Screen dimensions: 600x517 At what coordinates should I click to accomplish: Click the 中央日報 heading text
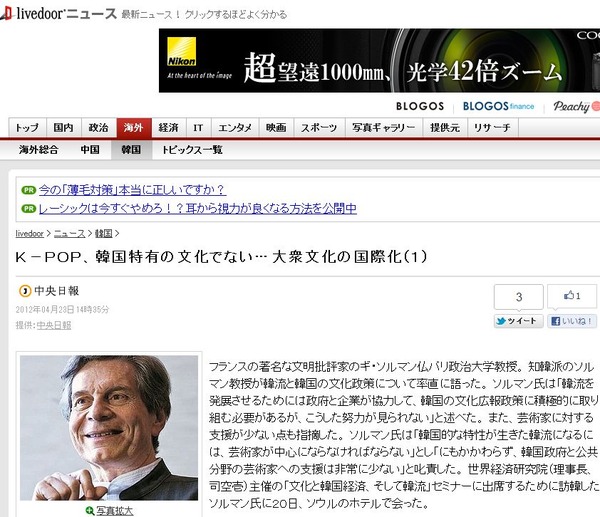(57, 291)
